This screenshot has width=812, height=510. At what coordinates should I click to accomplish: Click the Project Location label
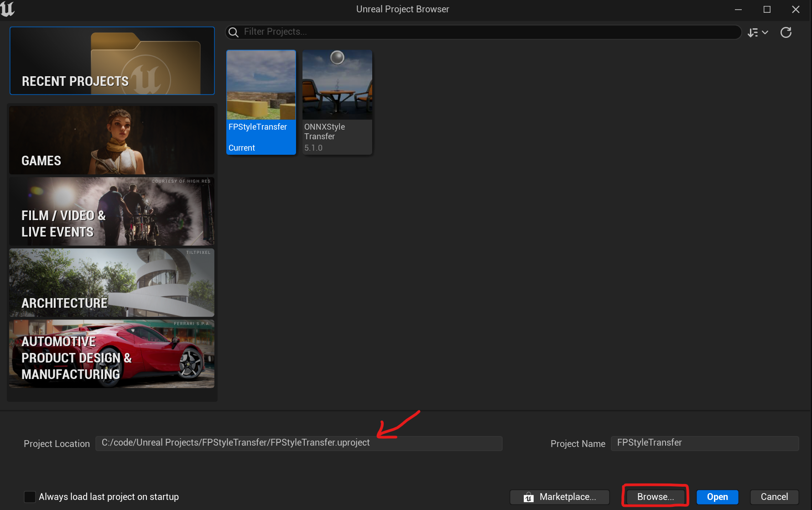pyautogui.click(x=57, y=444)
